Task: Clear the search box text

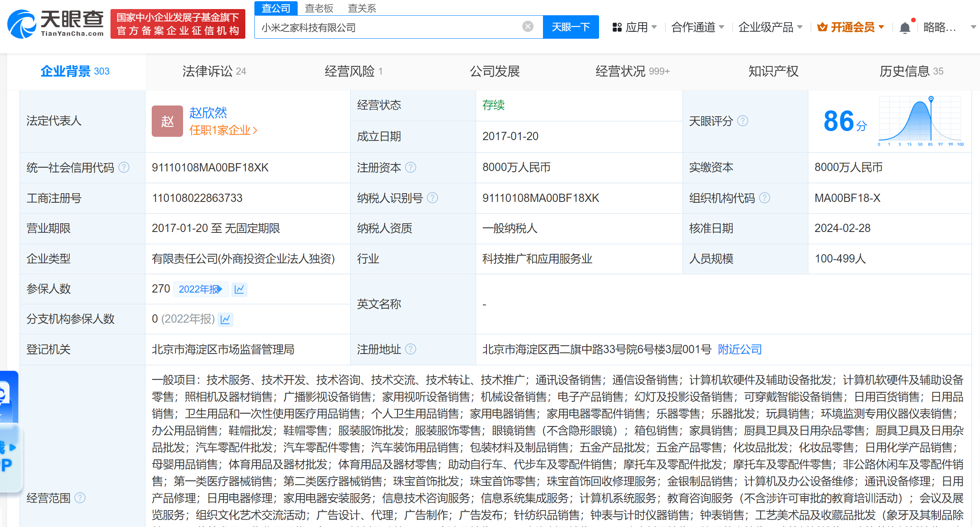Action: click(x=527, y=27)
